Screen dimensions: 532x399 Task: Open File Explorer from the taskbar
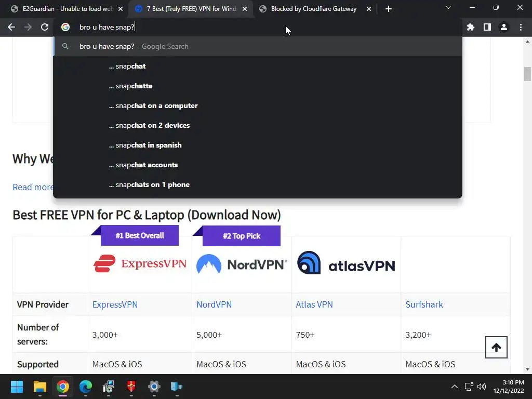(39, 387)
